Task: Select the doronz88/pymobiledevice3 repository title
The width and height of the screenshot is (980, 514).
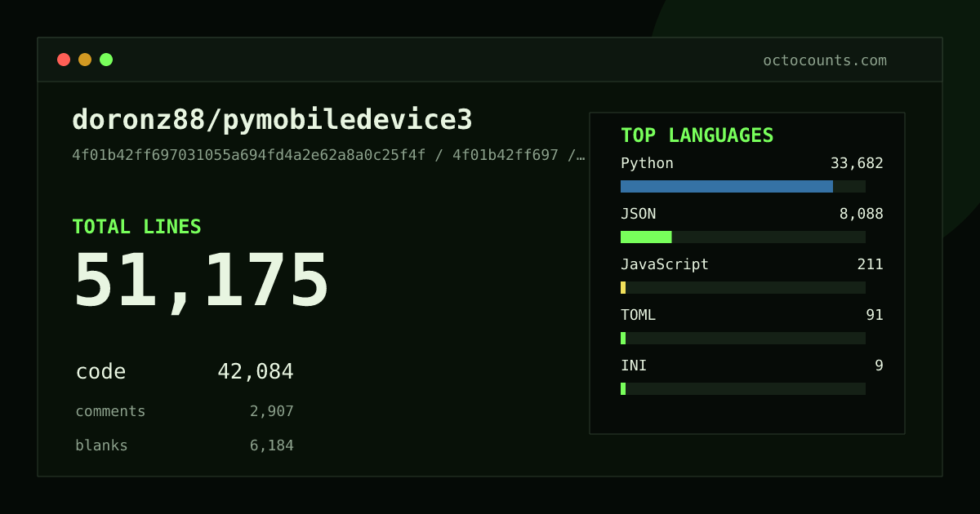Action: coord(272,120)
